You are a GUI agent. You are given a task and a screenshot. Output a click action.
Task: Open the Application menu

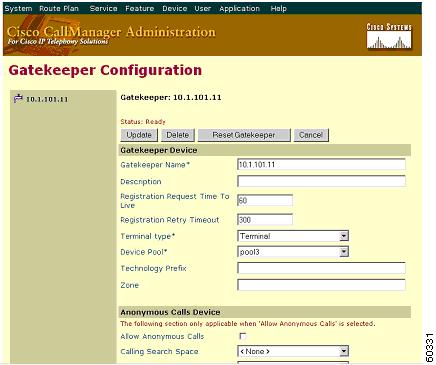pos(239,8)
